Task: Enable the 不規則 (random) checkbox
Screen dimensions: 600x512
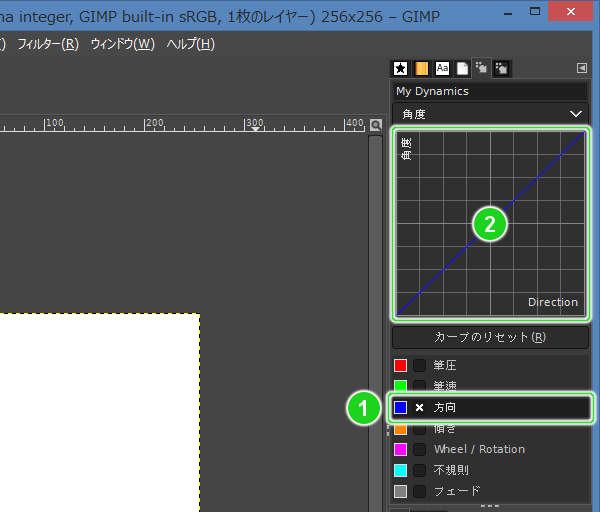Action: [x=420, y=470]
